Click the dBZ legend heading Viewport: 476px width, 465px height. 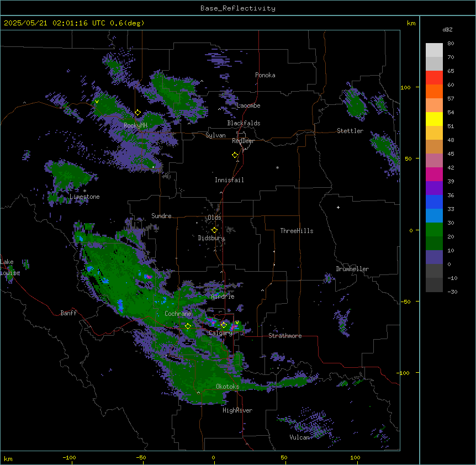pos(447,30)
